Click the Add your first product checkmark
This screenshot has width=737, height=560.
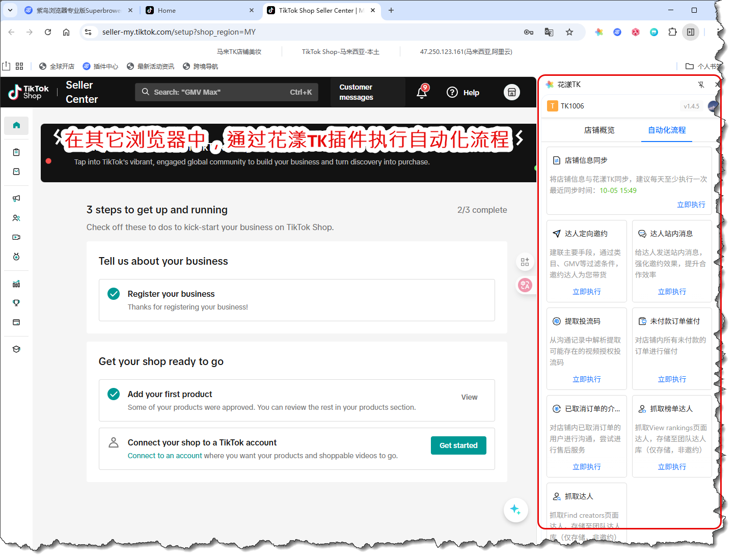(x=114, y=395)
